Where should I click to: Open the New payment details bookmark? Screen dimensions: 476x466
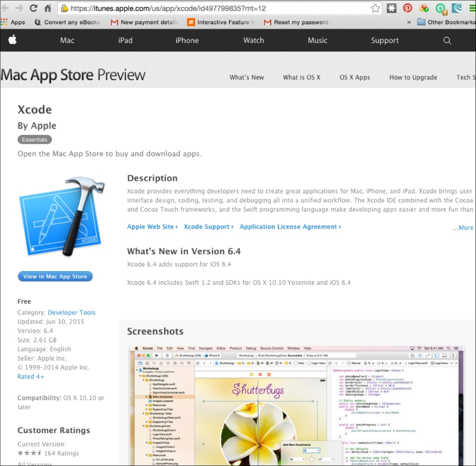[145, 22]
